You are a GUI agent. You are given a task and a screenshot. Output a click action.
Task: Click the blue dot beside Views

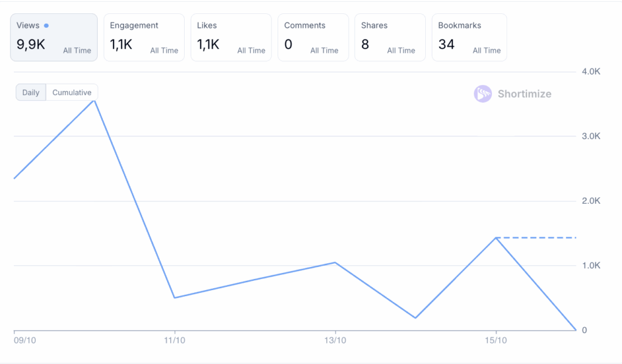tap(46, 25)
